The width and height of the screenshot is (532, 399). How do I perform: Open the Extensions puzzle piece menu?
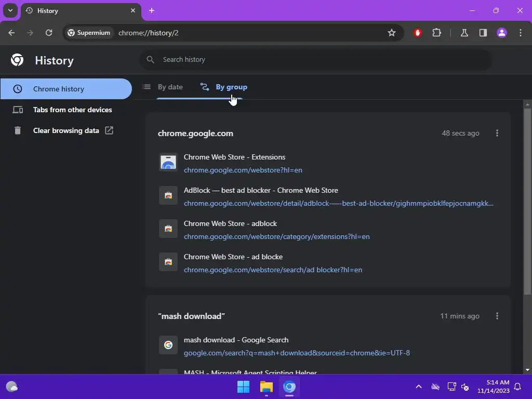click(x=436, y=33)
